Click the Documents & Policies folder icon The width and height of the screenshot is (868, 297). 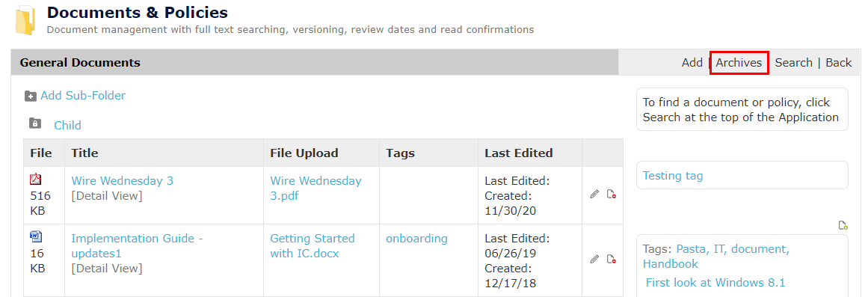coord(25,20)
